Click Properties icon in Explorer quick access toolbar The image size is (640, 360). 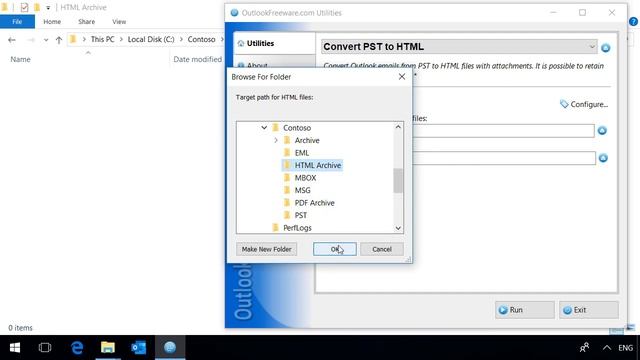[24, 7]
